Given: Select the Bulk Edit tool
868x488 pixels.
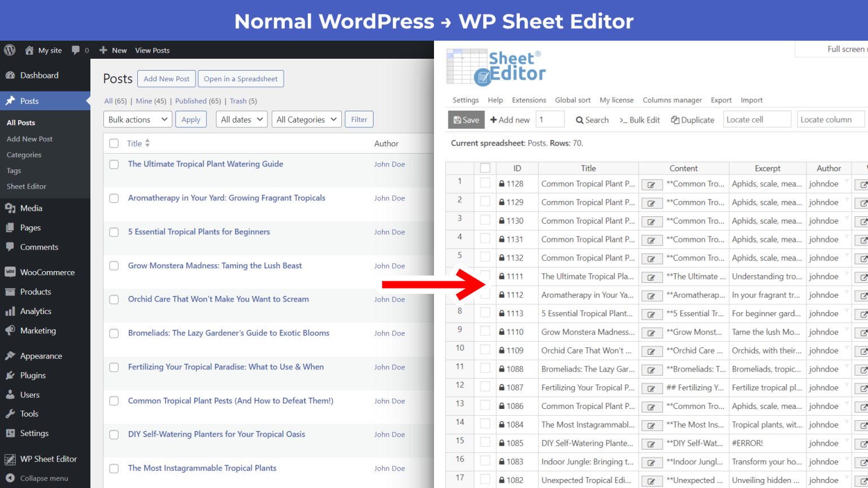Looking at the screenshot, I should 639,120.
